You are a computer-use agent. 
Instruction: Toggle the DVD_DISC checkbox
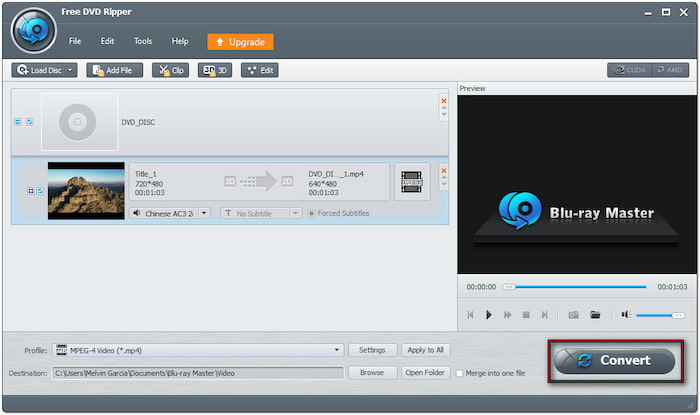pyautogui.click(x=29, y=122)
